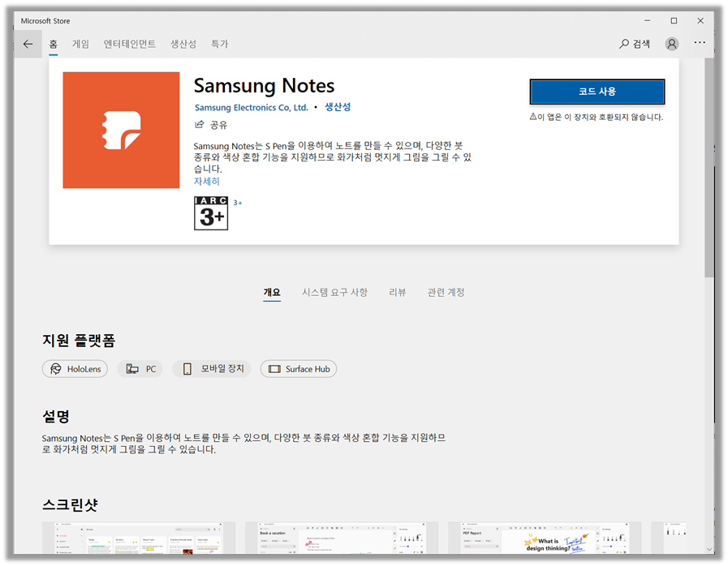Click the 모바일 장치 platform chip
This screenshot has height=566, width=728.
point(211,369)
